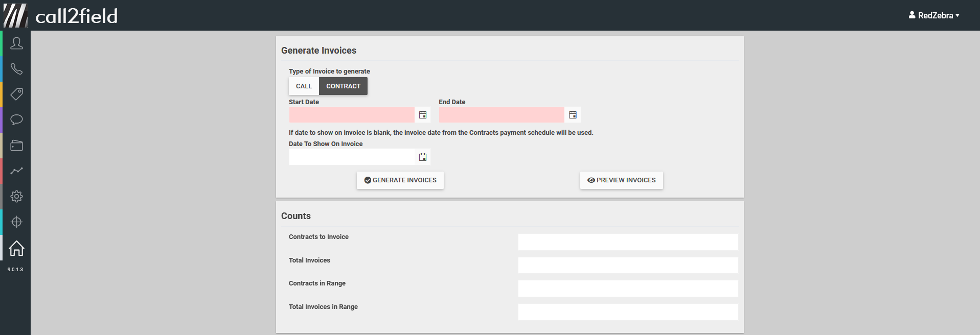This screenshot has width=980, height=335.
Task: Select the speech bubble messages icon
Action: (x=16, y=120)
